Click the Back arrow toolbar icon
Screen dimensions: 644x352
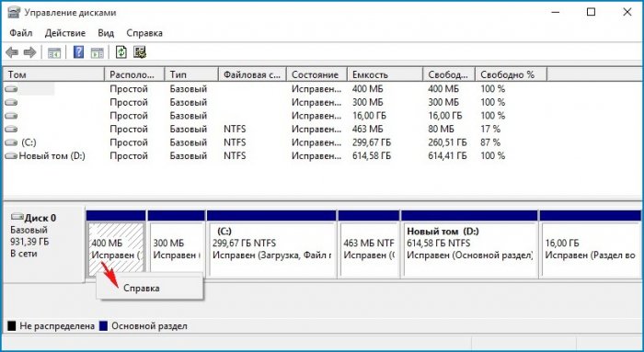point(12,52)
